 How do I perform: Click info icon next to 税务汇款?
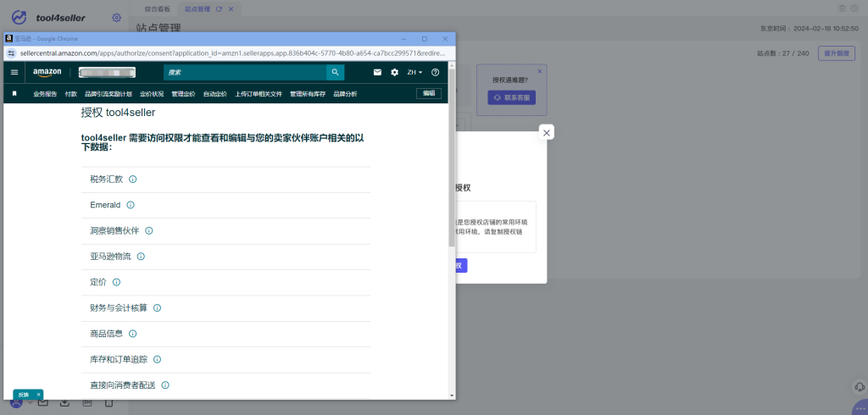click(x=133, y=180)
